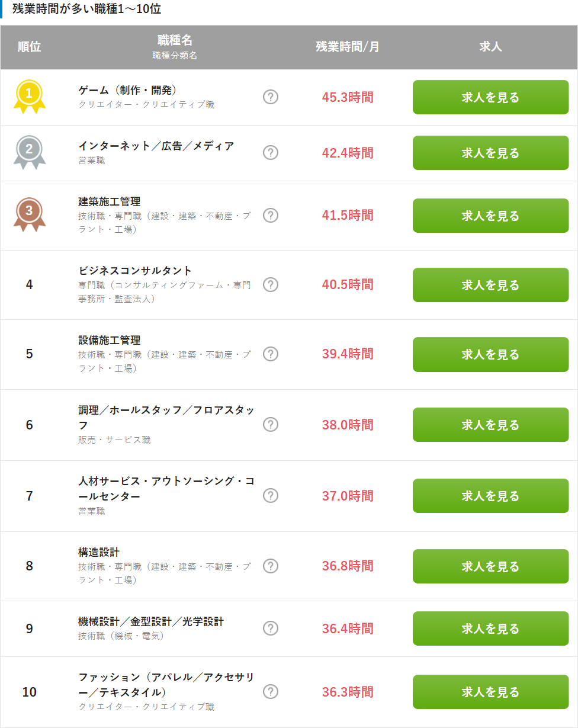View jobs for ファッション（アパレル） row

click(x=490, y=692)
